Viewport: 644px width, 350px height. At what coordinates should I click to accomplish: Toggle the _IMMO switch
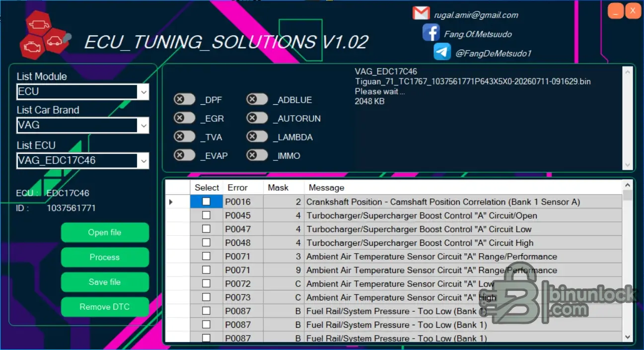[257, 155]
